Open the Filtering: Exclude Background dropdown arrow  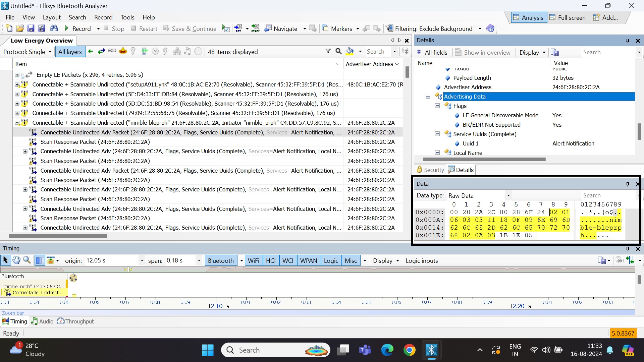480,29
